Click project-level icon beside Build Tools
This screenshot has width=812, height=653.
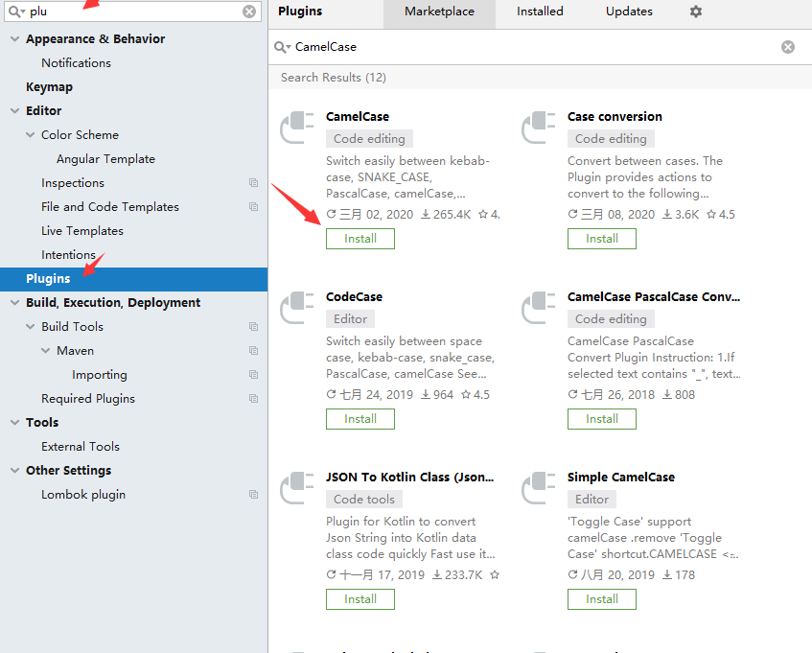[253, 327]
